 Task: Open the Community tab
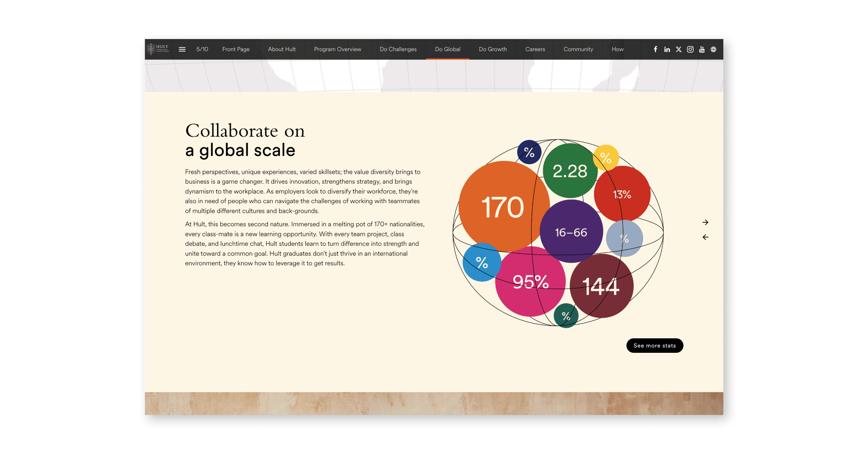[x=578, y=49]
